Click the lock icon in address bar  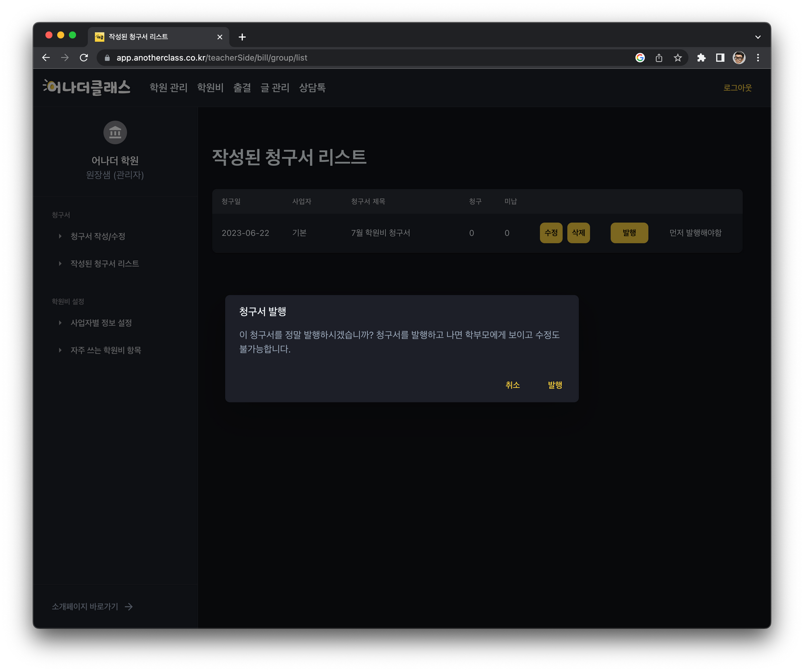pyautogui.click(x=107, y=58)
